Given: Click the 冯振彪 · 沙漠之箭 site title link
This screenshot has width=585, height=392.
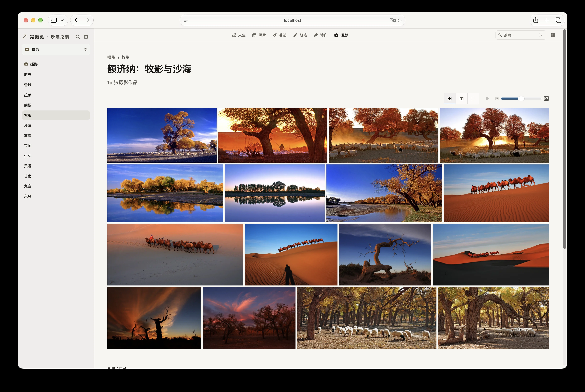Looking at the screenshot, I should [x=46, y=37].
